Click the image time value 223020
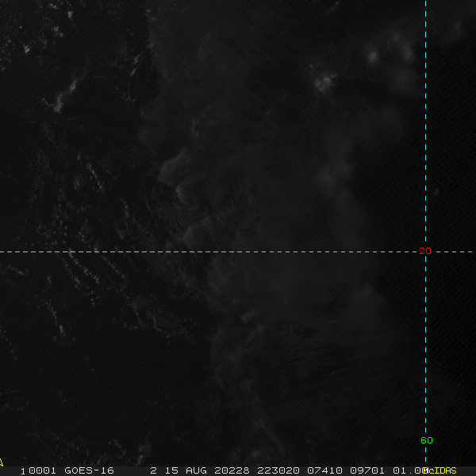 point(278,470)
